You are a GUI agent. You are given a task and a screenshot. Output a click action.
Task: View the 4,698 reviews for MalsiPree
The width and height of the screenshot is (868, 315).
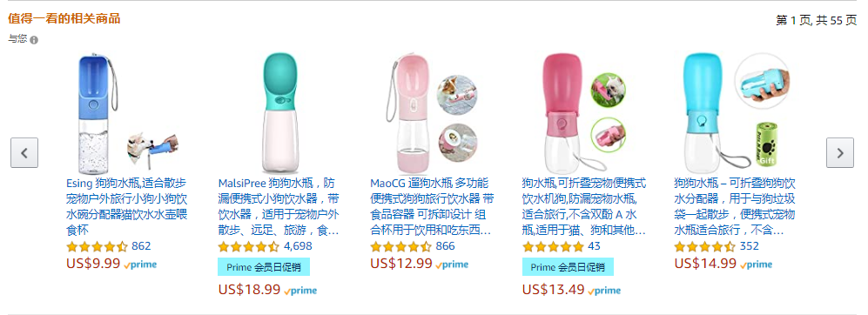point(298,246)
